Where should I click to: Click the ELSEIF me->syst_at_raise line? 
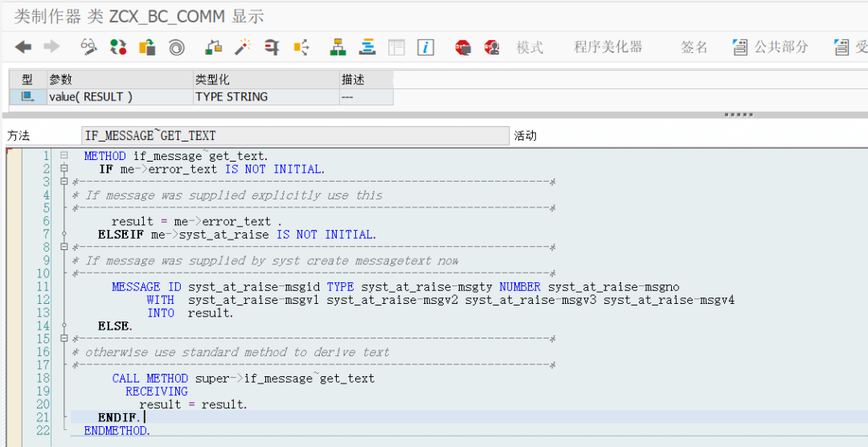[x=237, y=235]
